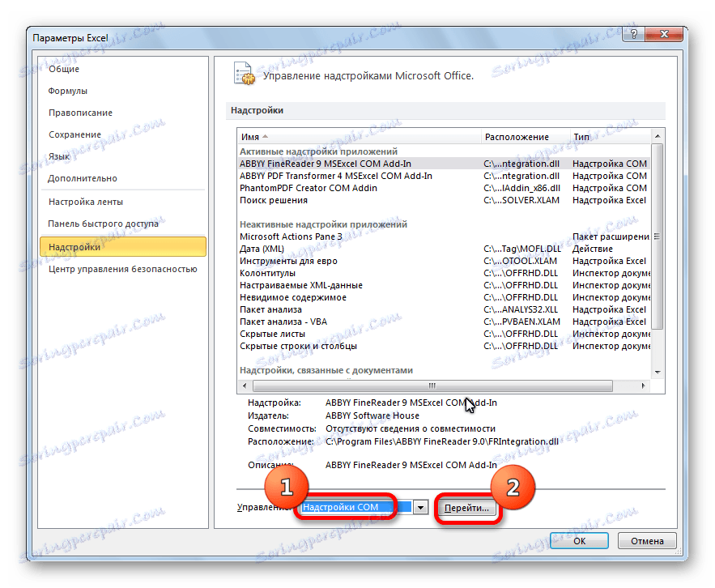Viewport: 715px width, 588px height.
Task: Click the help question mark icon
Action: click(x=634, y=34)
